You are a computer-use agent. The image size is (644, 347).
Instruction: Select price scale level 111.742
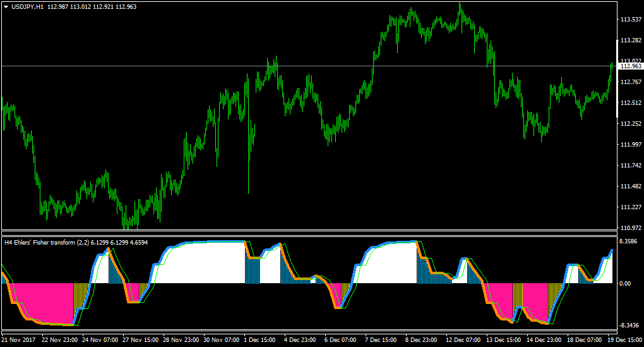(x=631, y=165)
